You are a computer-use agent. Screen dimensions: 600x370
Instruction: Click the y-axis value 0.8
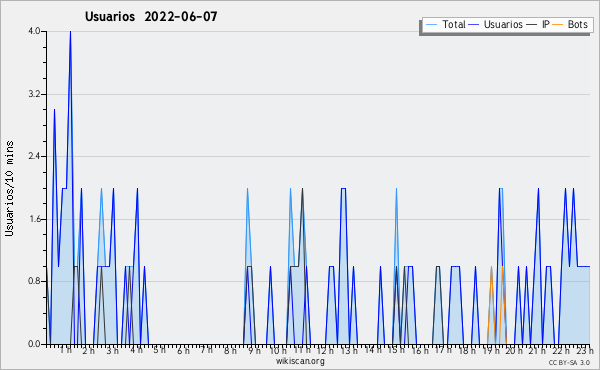point(34,282)
